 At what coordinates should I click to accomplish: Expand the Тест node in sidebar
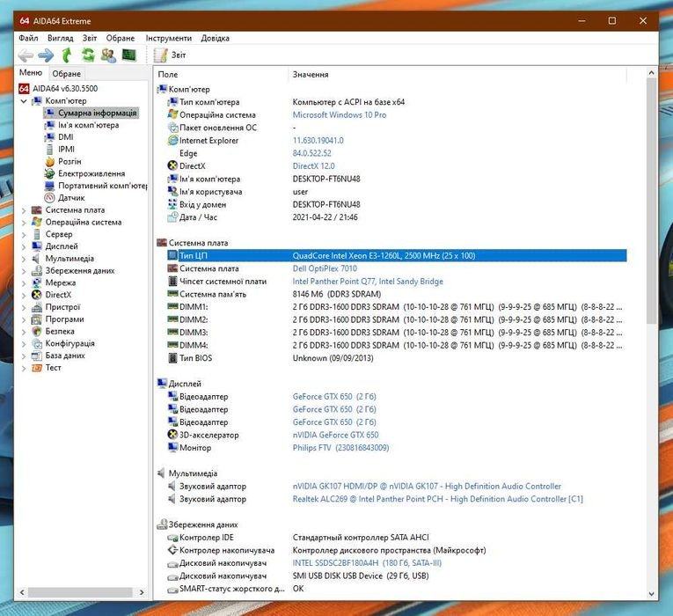24,368
